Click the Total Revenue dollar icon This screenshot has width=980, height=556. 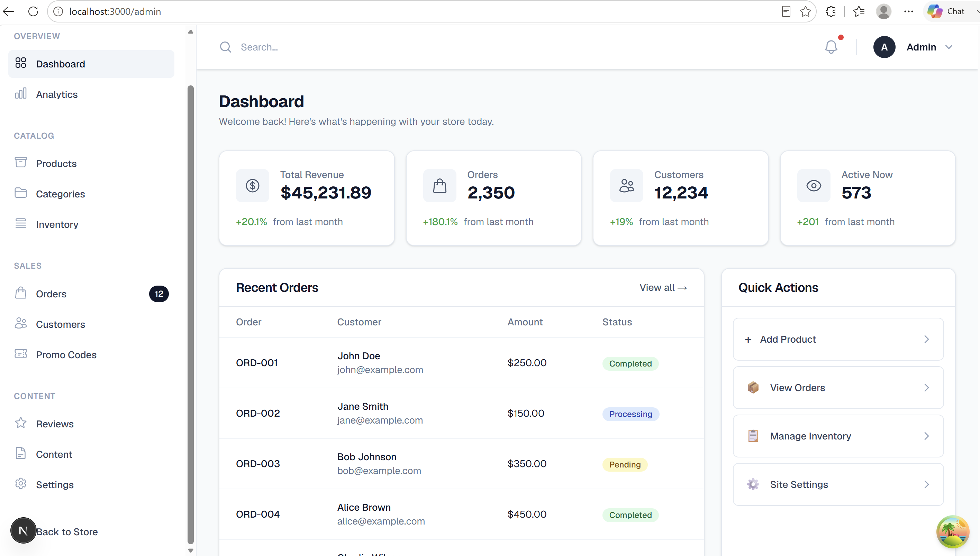[x=252, y=186]
